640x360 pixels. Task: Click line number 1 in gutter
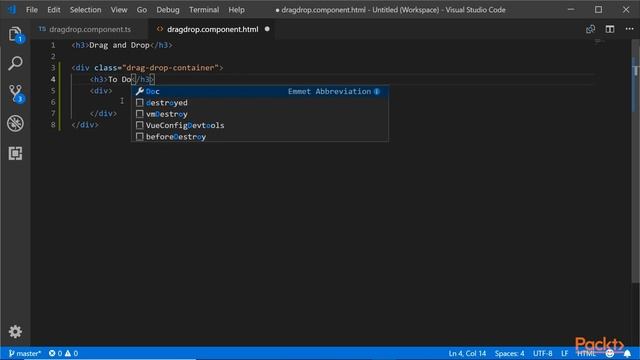(53, 45)
